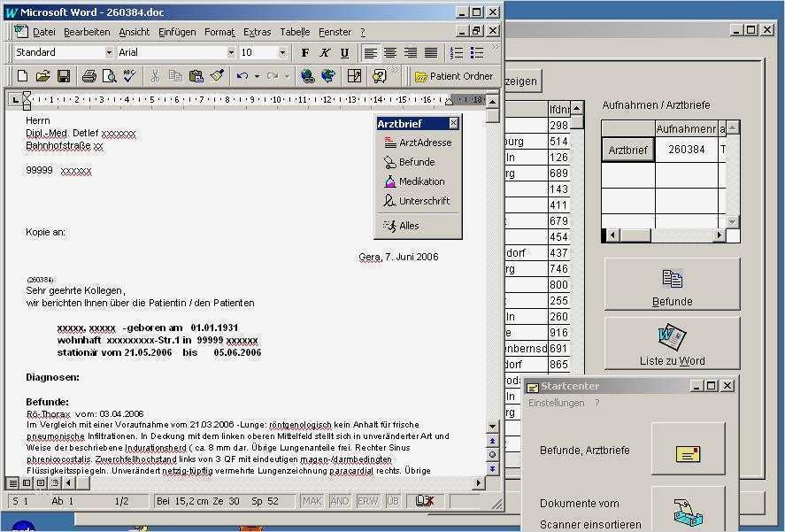
Task: Select Aufnahmenr cell 260384
Action: 687,150
